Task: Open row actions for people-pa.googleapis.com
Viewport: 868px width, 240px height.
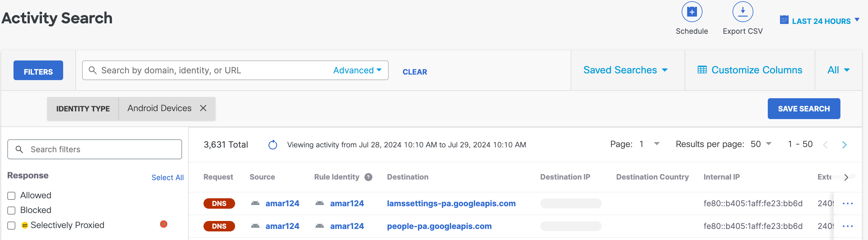Action: click(x=847, y=226)
